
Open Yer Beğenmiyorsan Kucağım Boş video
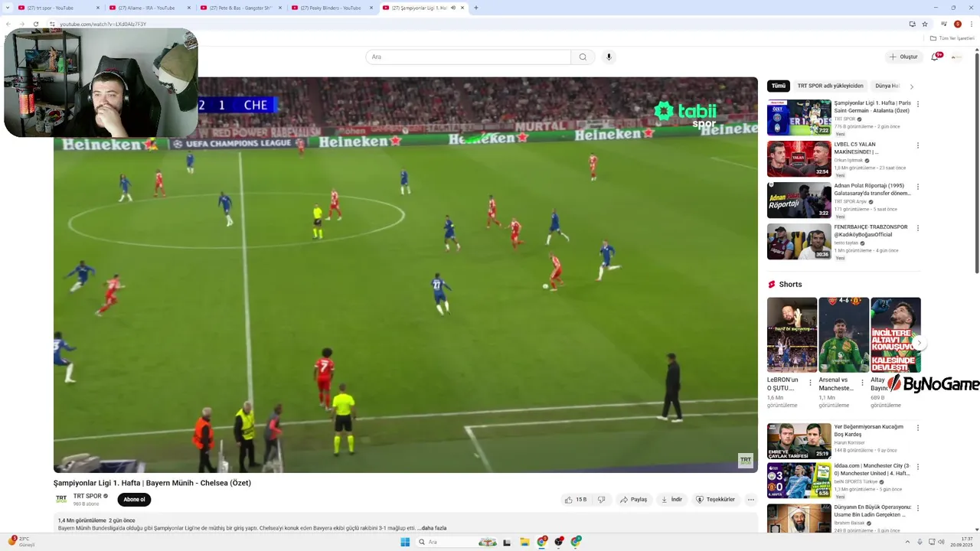(799, 441)
